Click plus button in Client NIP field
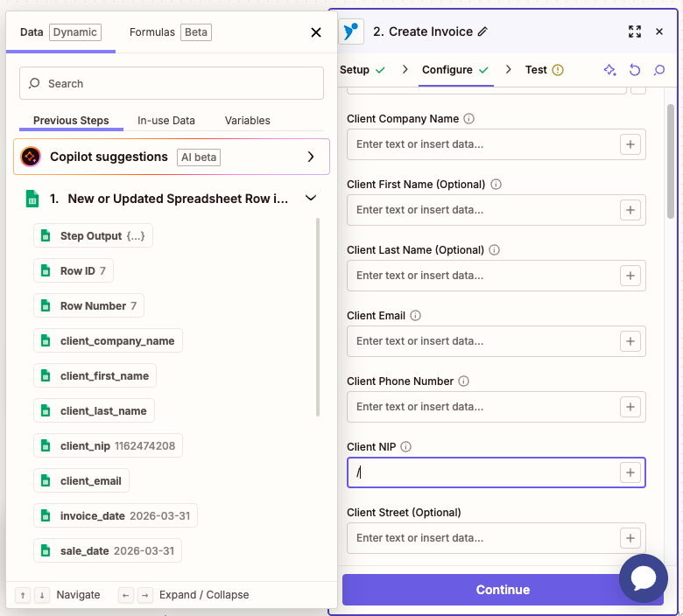The width and height of the screenshot is (683, 616). (x=630, y=472)
